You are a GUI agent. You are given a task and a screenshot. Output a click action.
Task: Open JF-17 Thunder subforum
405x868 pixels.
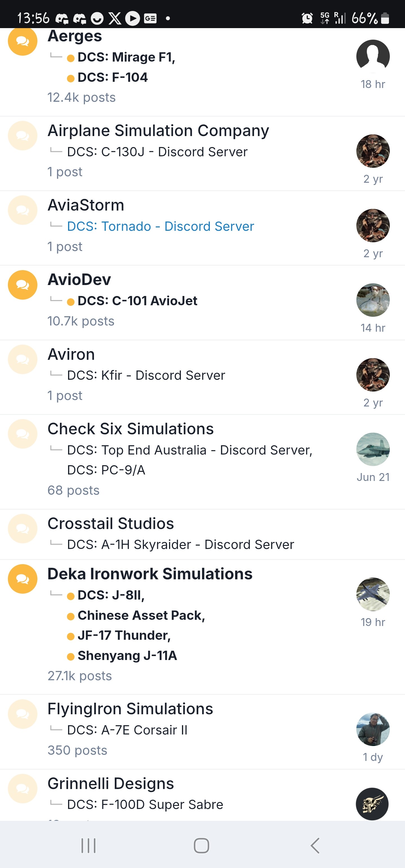click(124, 636)
